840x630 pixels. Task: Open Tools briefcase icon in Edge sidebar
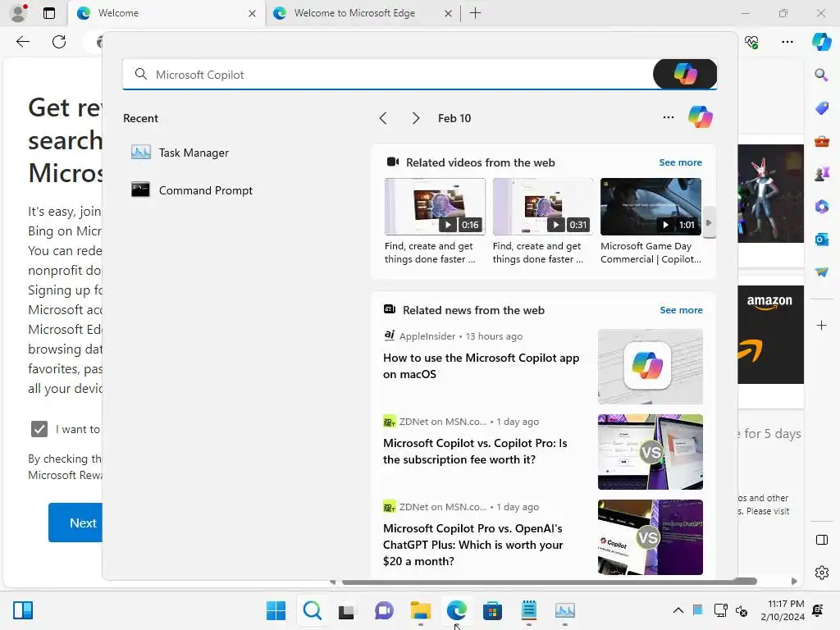pos(821,141)
